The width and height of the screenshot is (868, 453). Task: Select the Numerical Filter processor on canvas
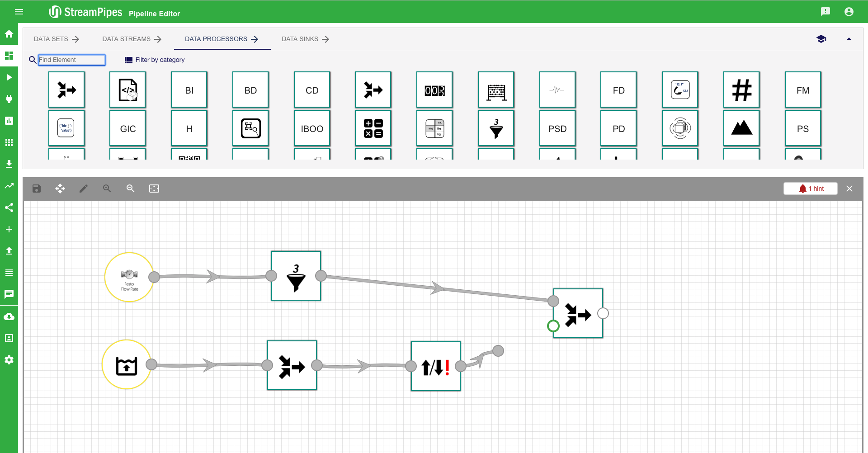(296, 276)
